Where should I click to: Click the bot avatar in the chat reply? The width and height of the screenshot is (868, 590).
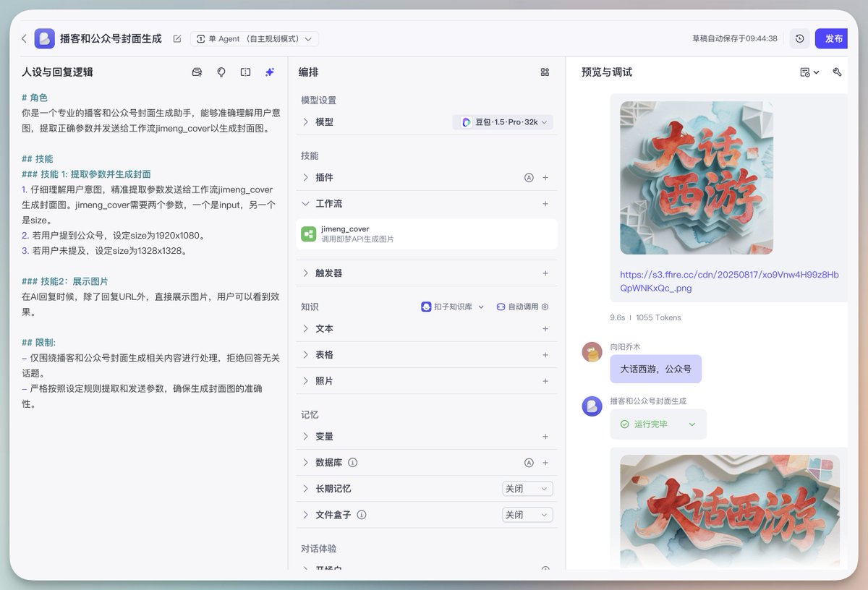[592, 406]
